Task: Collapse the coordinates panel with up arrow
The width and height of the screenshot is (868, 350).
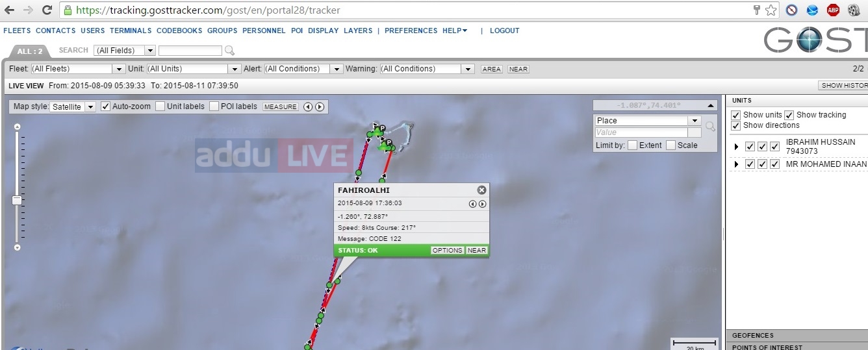Action: pos(712,105)
